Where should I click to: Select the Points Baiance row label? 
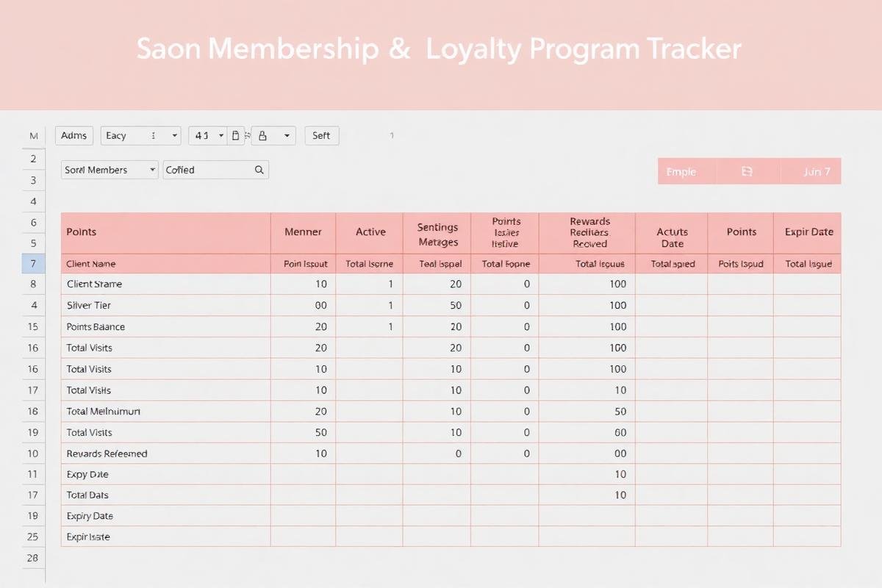pos(96,326)
